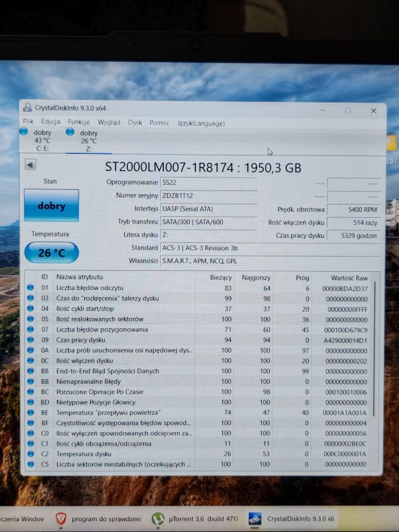Click raw value 000100D679C9
This screenshot has height=532, width=399.
click(346, 330)
